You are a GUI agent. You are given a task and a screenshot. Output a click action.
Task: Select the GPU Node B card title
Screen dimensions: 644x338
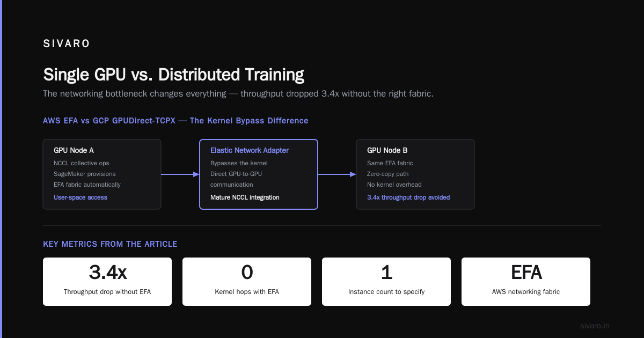pos(387,151)
